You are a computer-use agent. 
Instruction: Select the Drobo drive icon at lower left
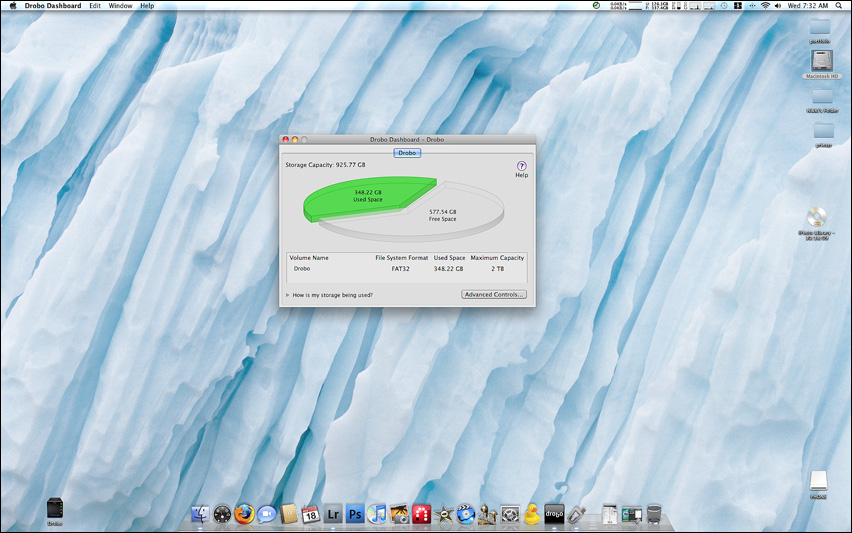[x=54, y=509]
